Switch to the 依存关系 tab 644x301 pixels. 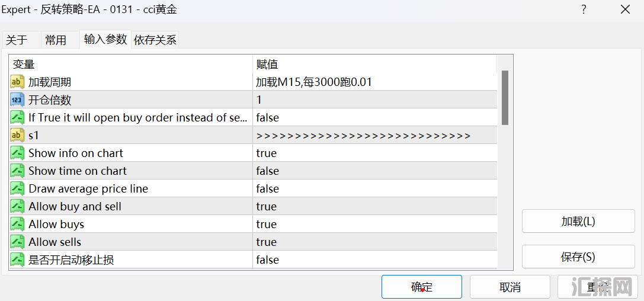click(155, 40)
